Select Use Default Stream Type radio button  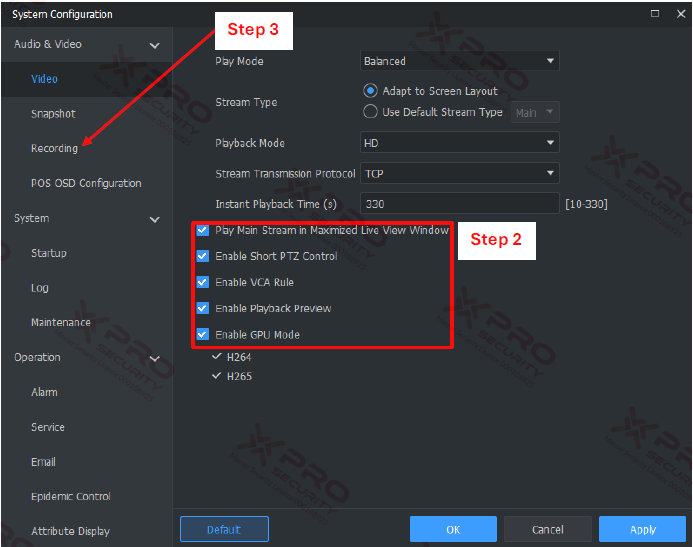coord(370,111)
